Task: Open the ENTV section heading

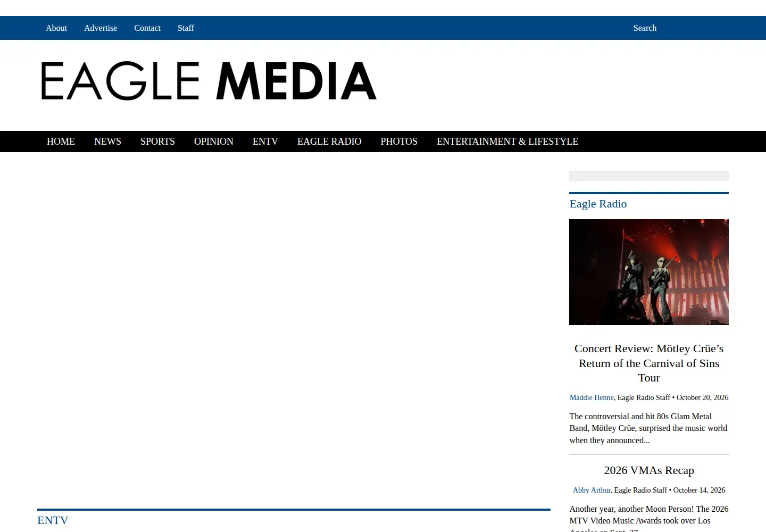Action: click(x=53, y=520)
